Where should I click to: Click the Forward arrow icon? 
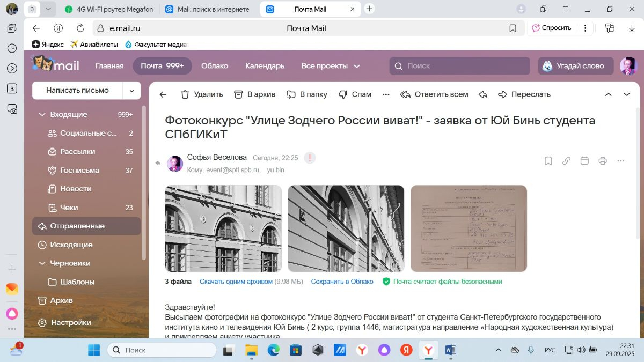(502, 94)
